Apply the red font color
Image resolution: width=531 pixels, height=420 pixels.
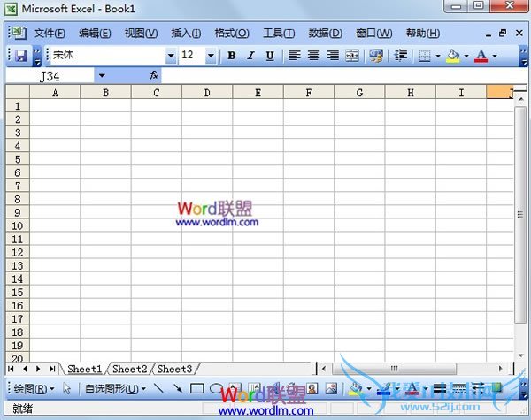coord(481,56)
